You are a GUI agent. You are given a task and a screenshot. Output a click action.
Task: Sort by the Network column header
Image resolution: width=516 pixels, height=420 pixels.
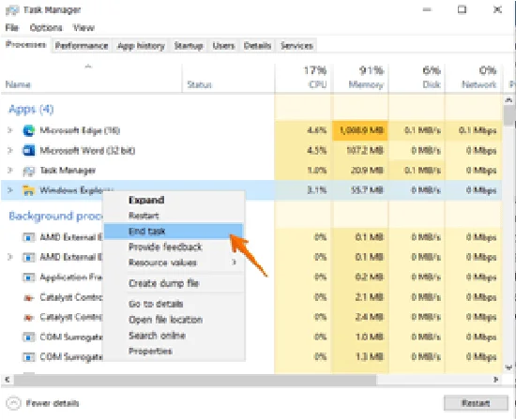point(474,78)
